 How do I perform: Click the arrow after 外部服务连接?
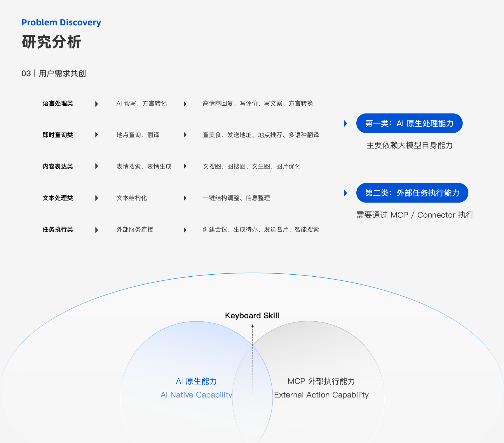185,230
